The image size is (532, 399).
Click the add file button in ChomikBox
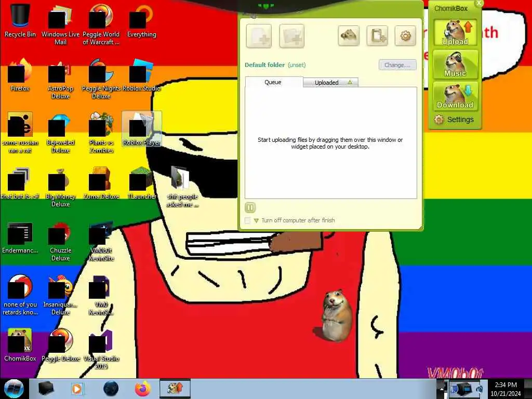(x=259, y=36)
